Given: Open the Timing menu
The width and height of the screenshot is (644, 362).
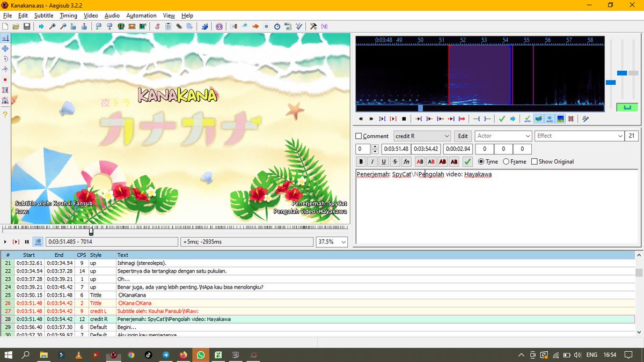Looking at the screenshot, I should point(69,16).
